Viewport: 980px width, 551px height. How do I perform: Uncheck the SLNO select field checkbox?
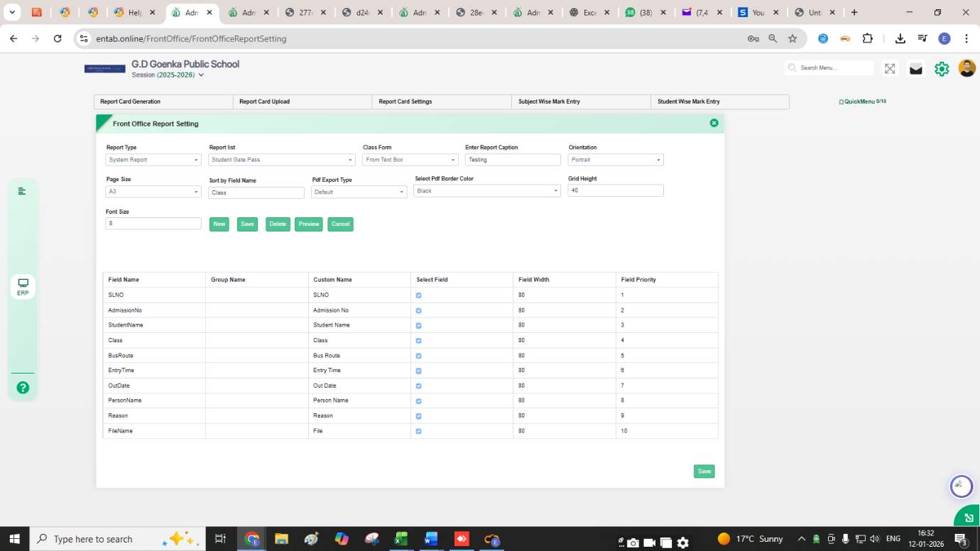(418, 295)
